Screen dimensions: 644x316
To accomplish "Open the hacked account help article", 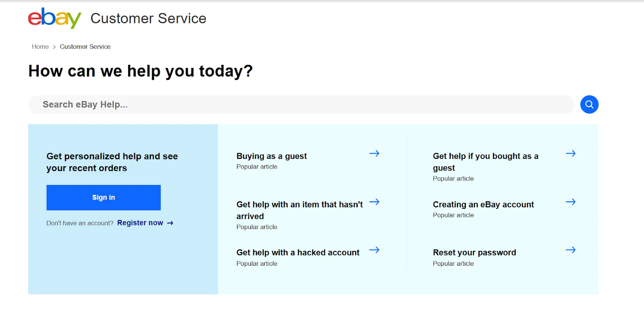I will (x=297, y=252).
